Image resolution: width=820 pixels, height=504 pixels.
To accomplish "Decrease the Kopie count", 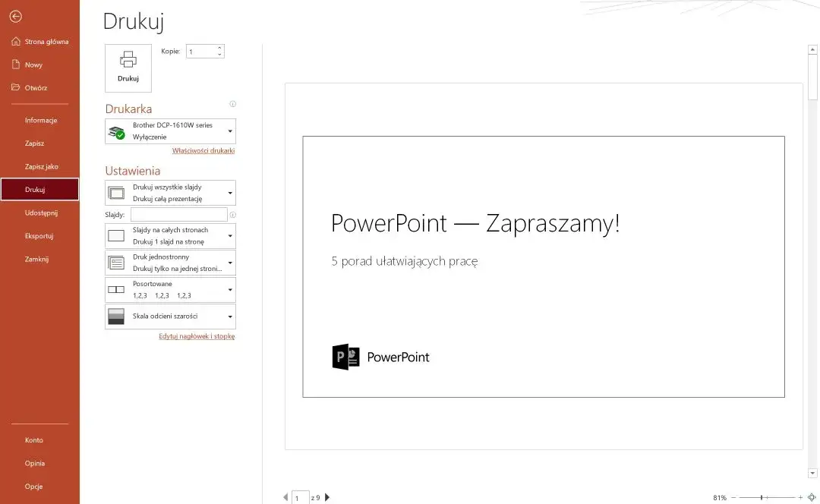I will point(219,55).
